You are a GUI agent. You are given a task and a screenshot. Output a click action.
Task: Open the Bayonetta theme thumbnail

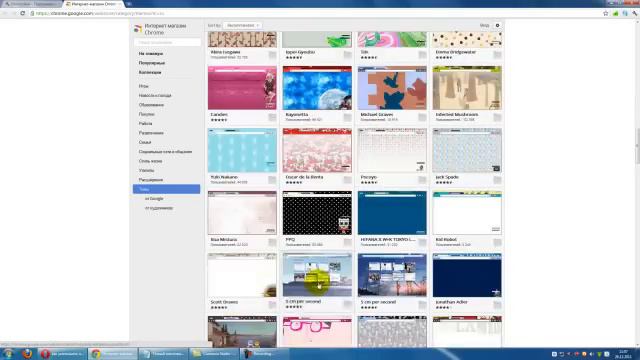pyautogui.click(x=317, y=88)
